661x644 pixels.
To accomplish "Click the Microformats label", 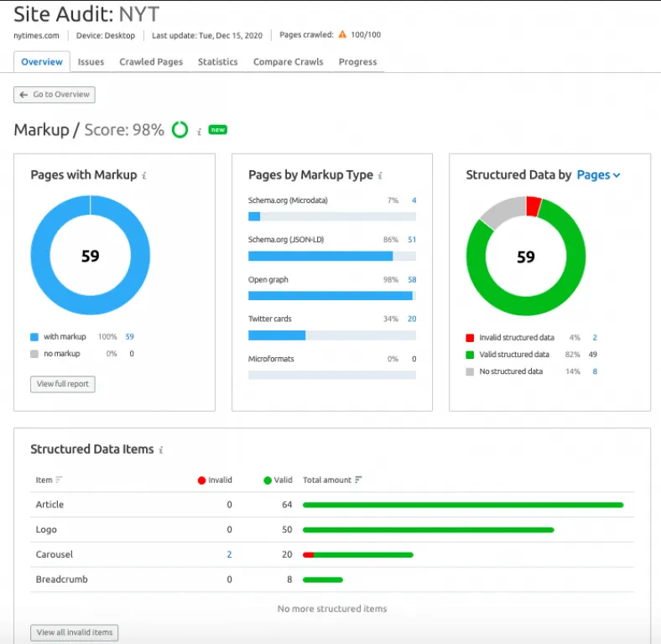I will click(271, 359).
